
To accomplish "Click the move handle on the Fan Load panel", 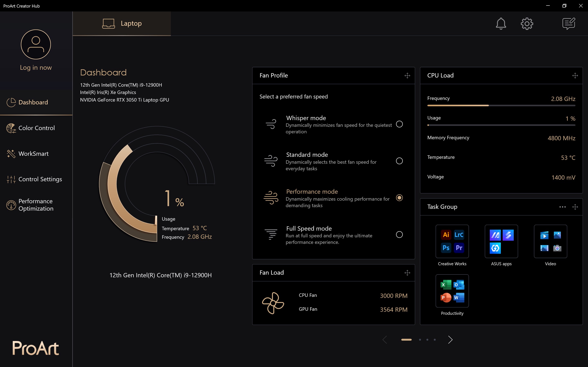I will tap(407, 273).
